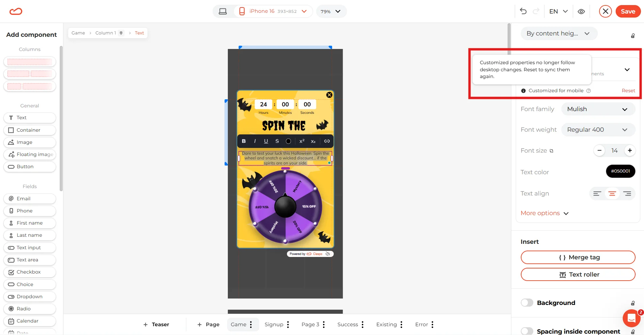Screen dimensions: 644x335
Task: Expand More options section
Action: tap(544, 213)
